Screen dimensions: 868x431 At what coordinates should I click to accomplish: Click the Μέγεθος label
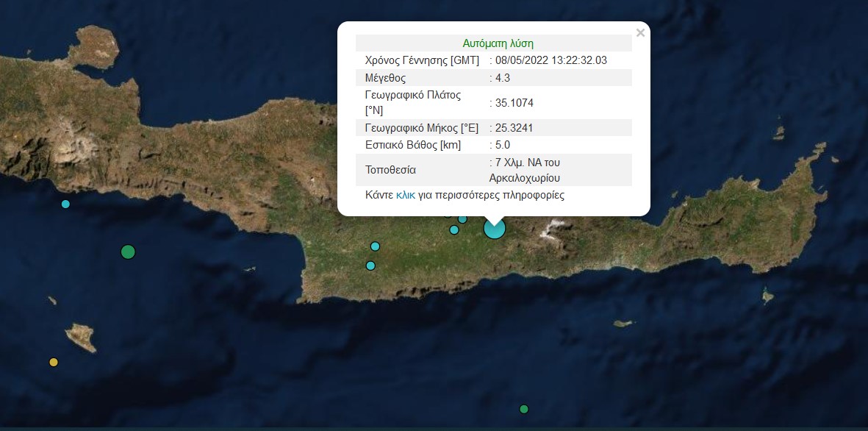(385, 78)
